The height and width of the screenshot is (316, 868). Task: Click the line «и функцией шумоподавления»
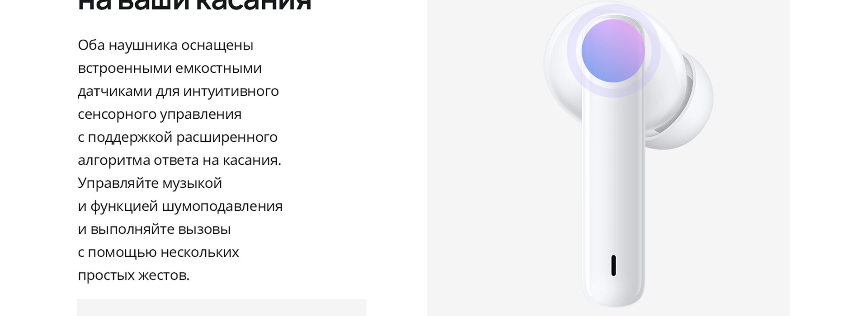[x=180, y=206]
